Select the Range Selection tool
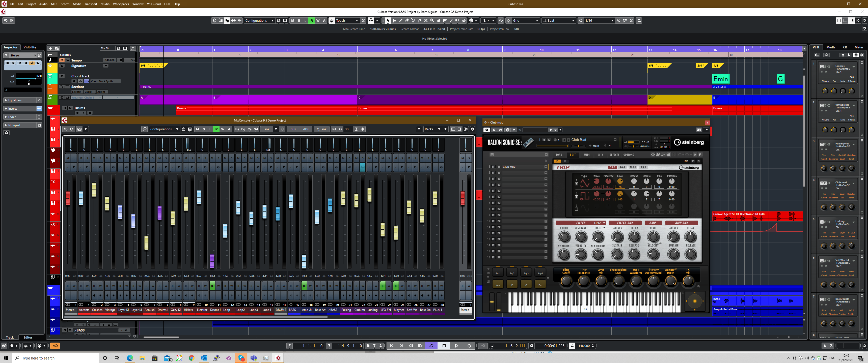868x363 pixels. point(394,20)
